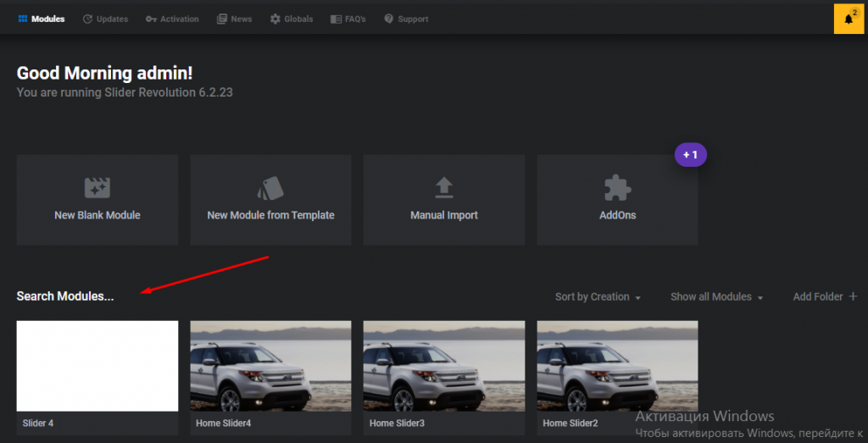Open the Support tab
This screenshot has width=868, height=443.
click(x=406, y=19)
